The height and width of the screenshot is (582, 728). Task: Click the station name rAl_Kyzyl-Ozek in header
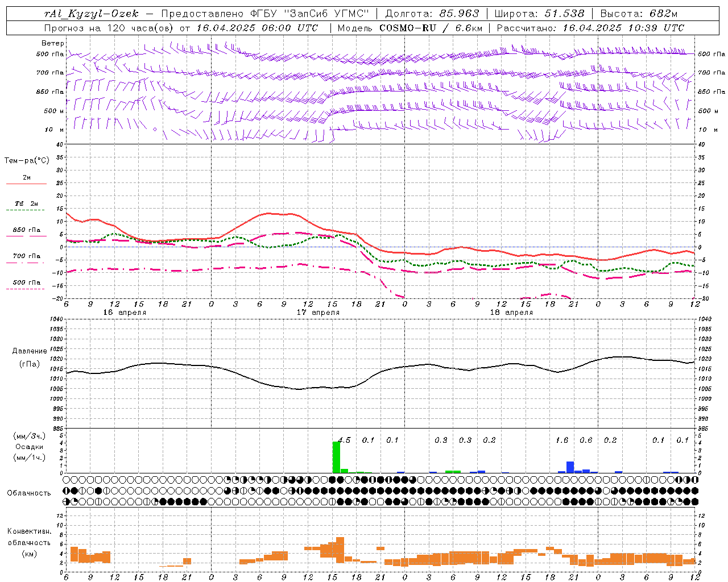pos(91,14)
